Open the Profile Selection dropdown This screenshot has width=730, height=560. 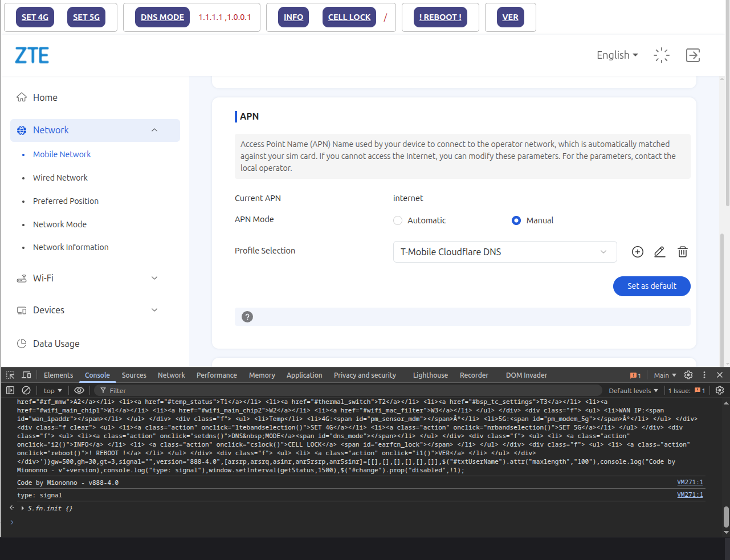[504, 252]
